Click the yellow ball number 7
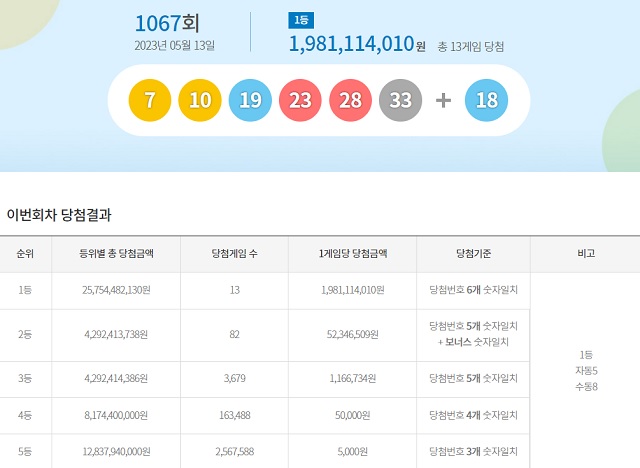 click(x=150, y=100)
